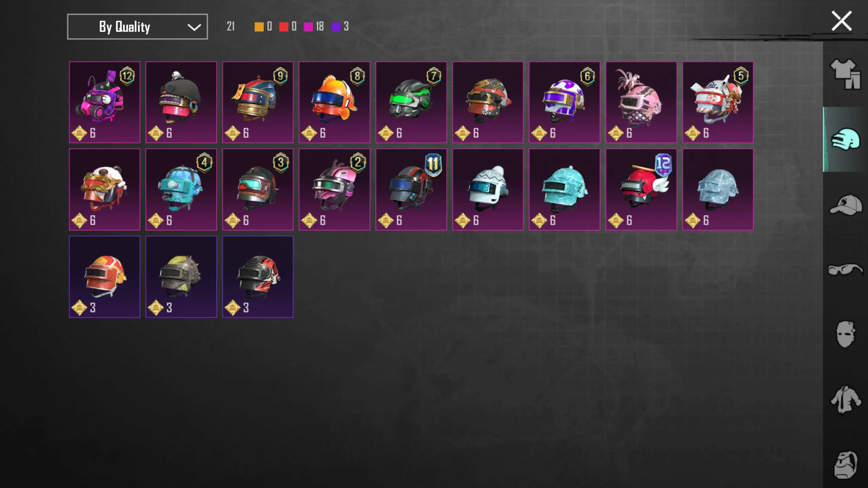Click the orange quality color swatch
This screenshot has height=488, width=868.
click(x=259, y=27)
